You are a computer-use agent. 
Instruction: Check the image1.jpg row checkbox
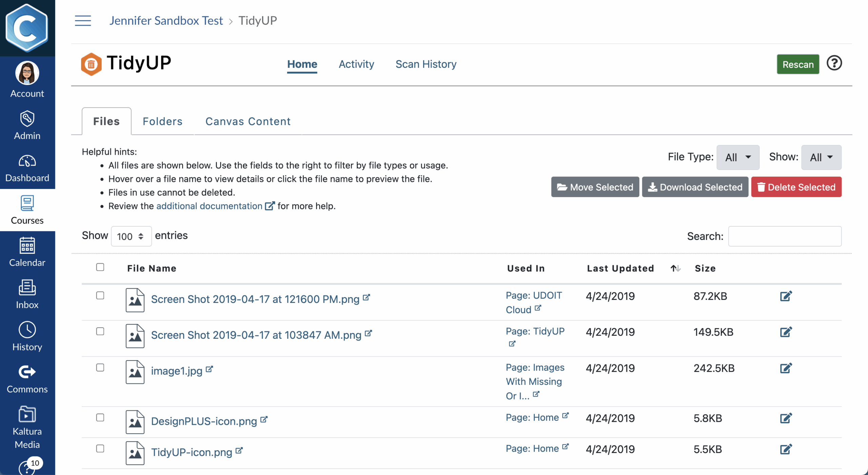click(x=100, y=368)
